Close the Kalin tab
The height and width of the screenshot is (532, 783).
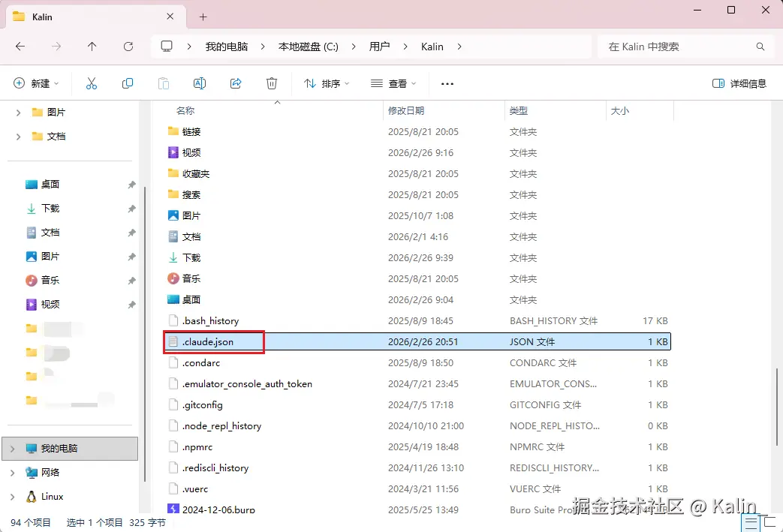pos(170,17)
